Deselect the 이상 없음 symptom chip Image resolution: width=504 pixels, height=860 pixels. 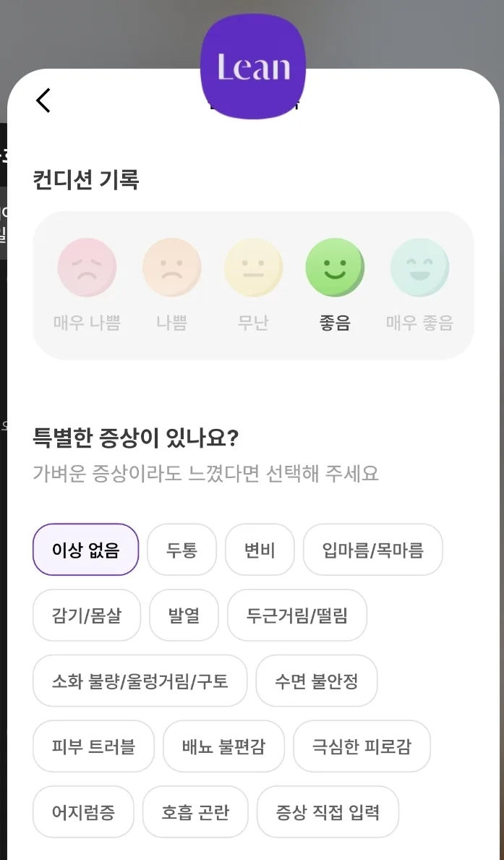click(x=85, y=550)
